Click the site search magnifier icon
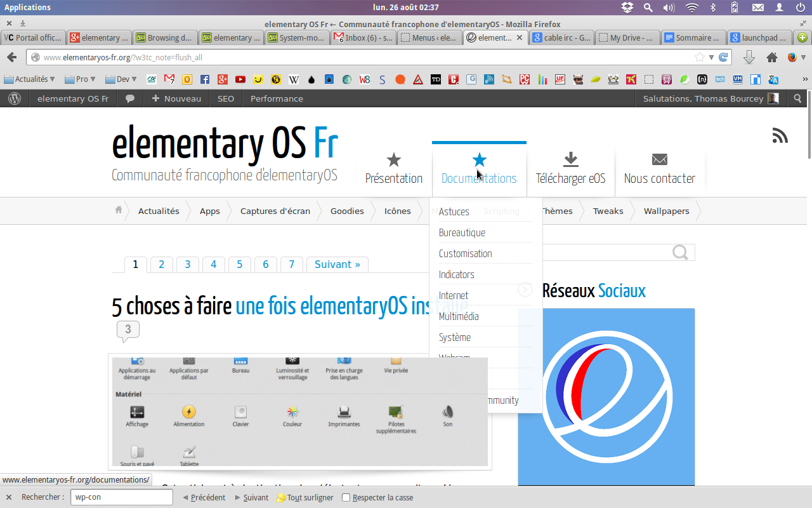812x508 pixels. [680, 253]
